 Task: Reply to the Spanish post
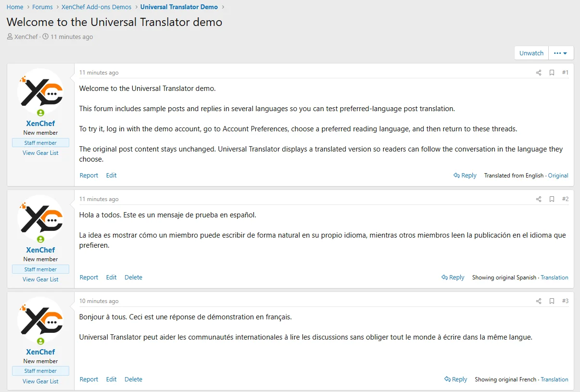point(453,278)
